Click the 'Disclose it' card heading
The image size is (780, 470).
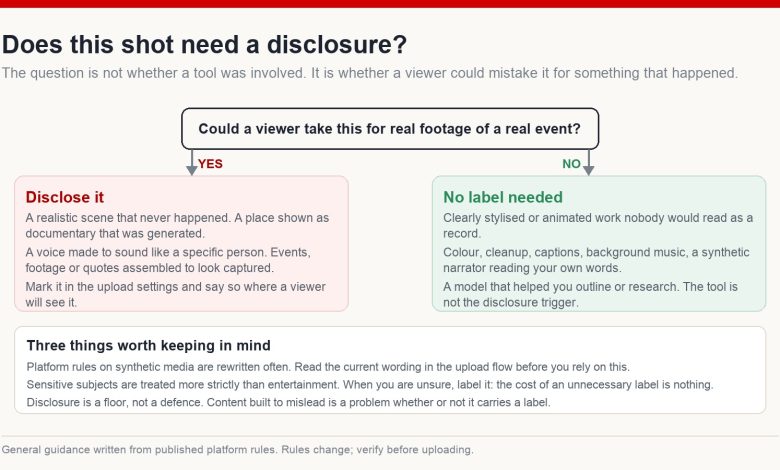click(x=65, y=197)
